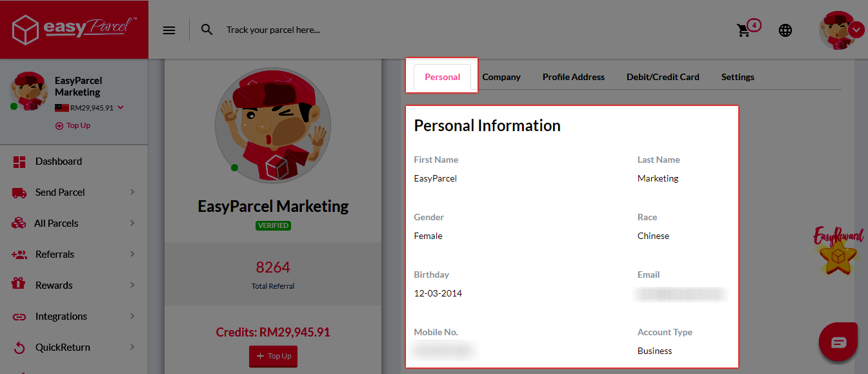Click the sidebar Top Up link

(x=73, y=125)
